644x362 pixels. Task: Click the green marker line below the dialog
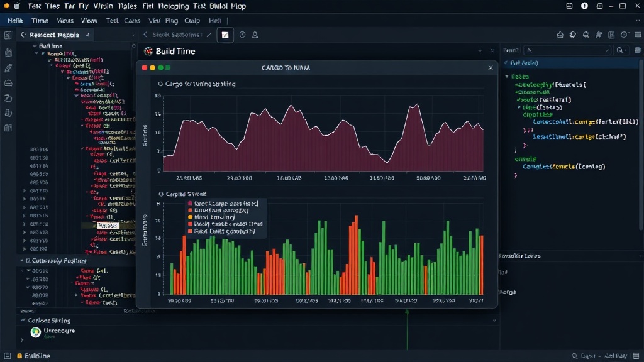[x=407, y=329]
